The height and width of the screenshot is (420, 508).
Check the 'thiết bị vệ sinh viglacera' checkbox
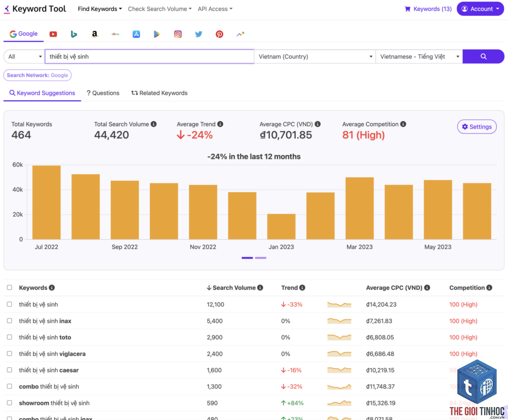pos(9,353)
